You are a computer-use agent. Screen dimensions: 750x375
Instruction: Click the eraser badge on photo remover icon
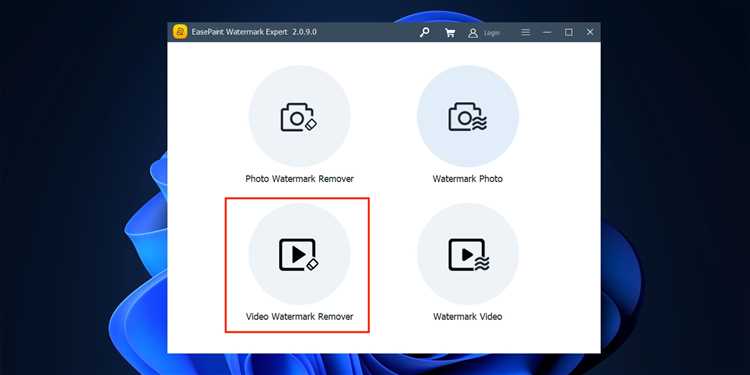point(311,124)
